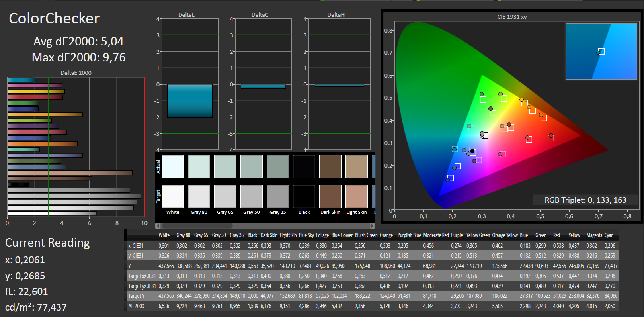Image resolution: width=644 pixels, height=317 pixels.
Task: Click the left arrow of the swatch scrollbar
Action: coord(158,226)
